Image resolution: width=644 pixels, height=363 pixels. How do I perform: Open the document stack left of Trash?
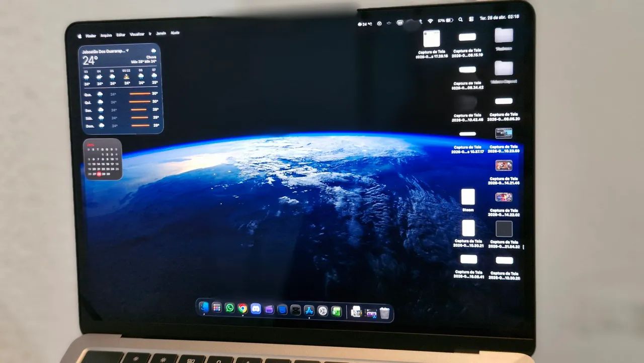tap(371, 313)
